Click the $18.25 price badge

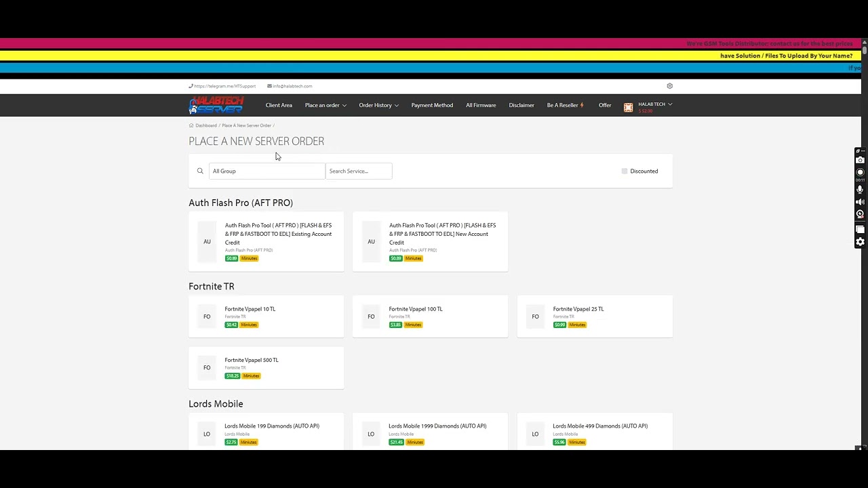click(233, 375)
